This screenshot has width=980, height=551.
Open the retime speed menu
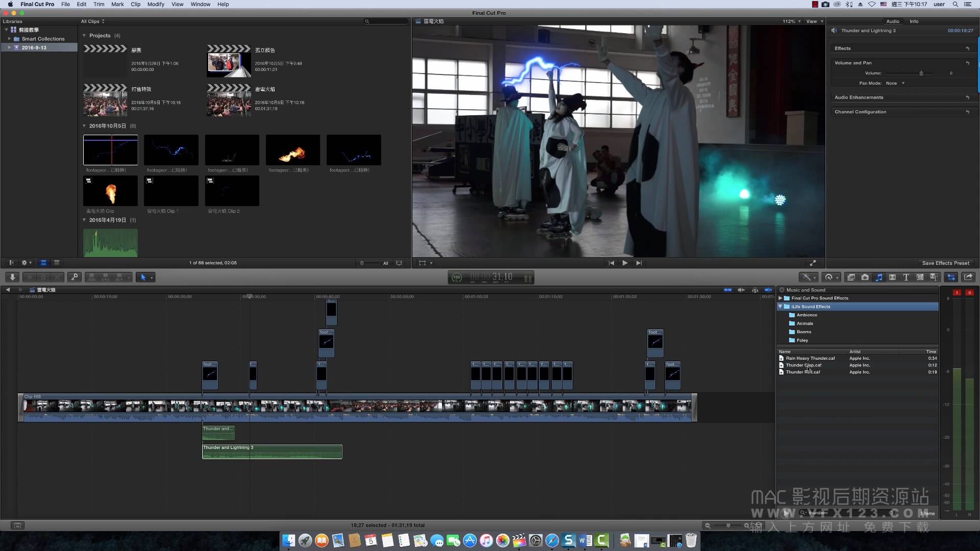[x=831, y=277]
